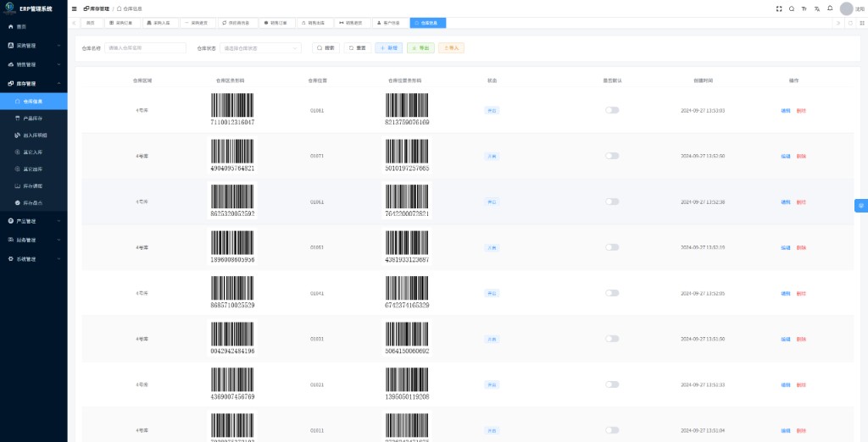Viewport: 868px width, 442px height.
Task: Click the 重置 reset button
Action: coord(358,48)
